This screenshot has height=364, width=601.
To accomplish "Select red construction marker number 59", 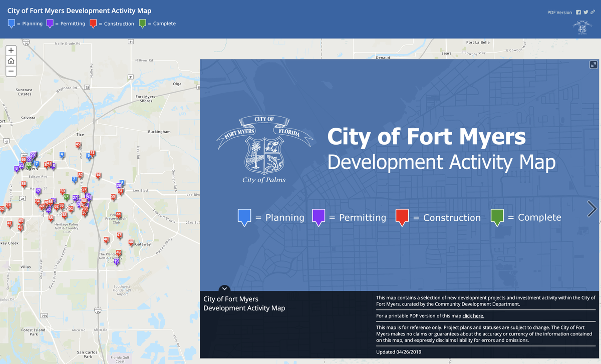I will pyautogui.click(x=114, y=197).
